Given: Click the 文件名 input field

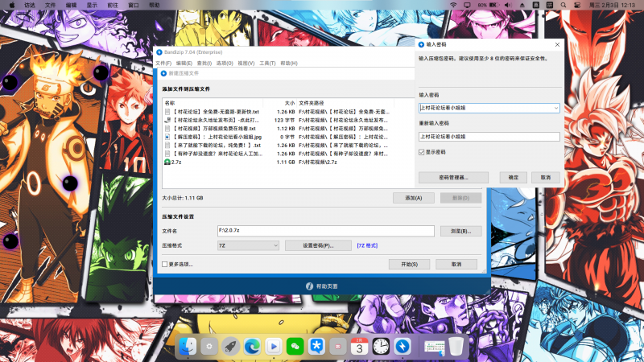Looking at the screenshot, I should click(325, 231).
